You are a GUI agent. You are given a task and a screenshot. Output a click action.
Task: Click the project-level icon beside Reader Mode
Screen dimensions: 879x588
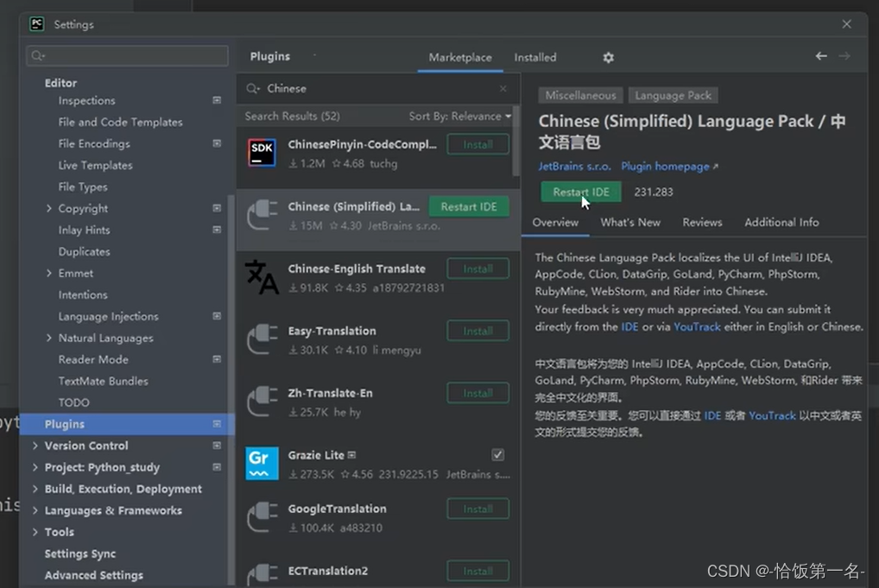217,359
